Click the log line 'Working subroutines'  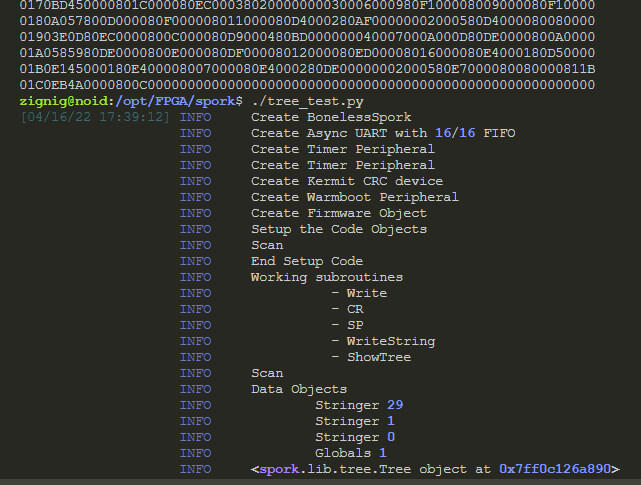click(327, 277)
